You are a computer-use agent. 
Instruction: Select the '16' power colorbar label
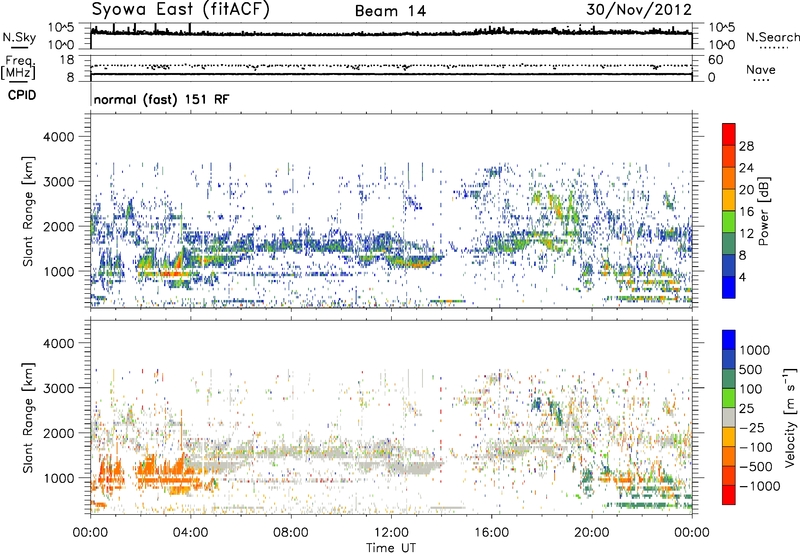click(x=746, y=212)
